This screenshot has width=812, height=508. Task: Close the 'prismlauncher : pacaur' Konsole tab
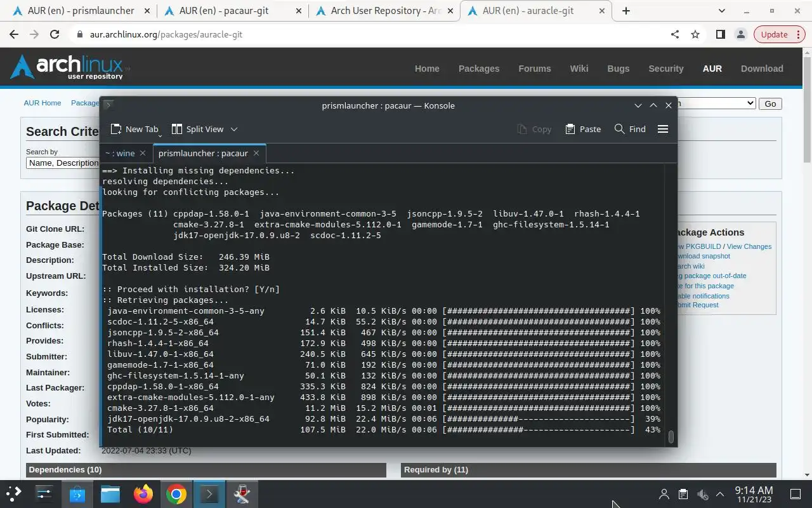[x=256, y=153]
